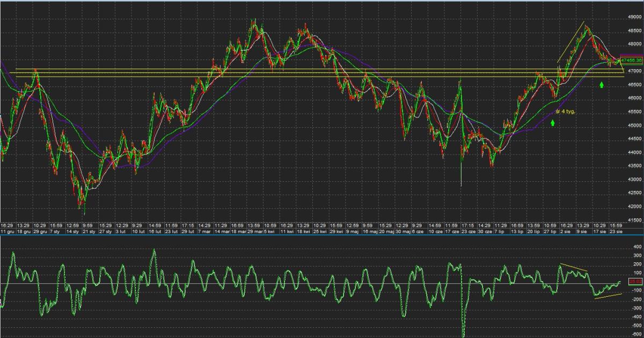Click the 7 mar date label
This screenshot has width=644, height=338.
(x=204, y=231)
